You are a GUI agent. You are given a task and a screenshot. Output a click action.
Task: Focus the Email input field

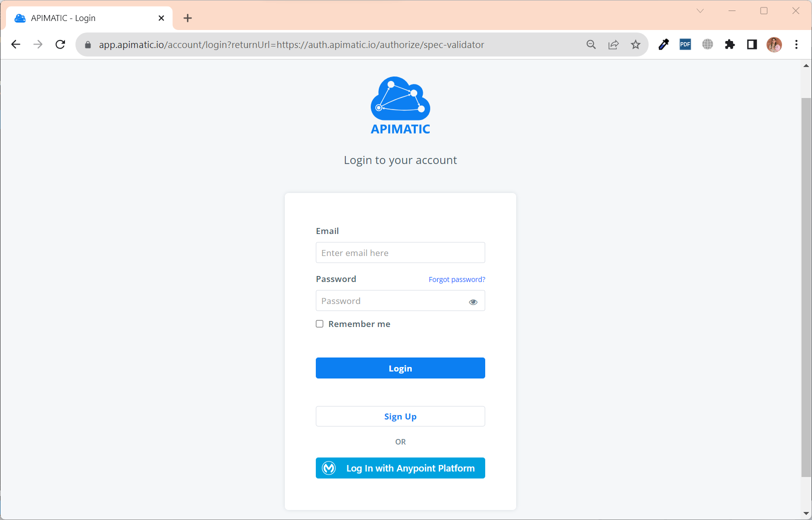[x=400, y=252]
